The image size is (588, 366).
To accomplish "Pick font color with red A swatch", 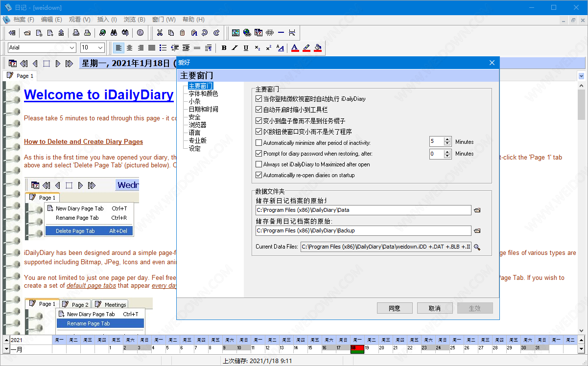I will [295, 47].
